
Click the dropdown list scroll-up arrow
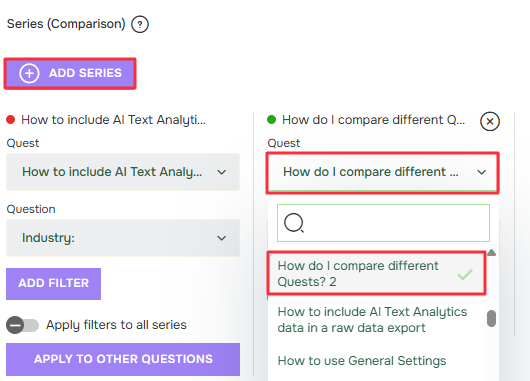pyautogui.click(x=491, y=253)
